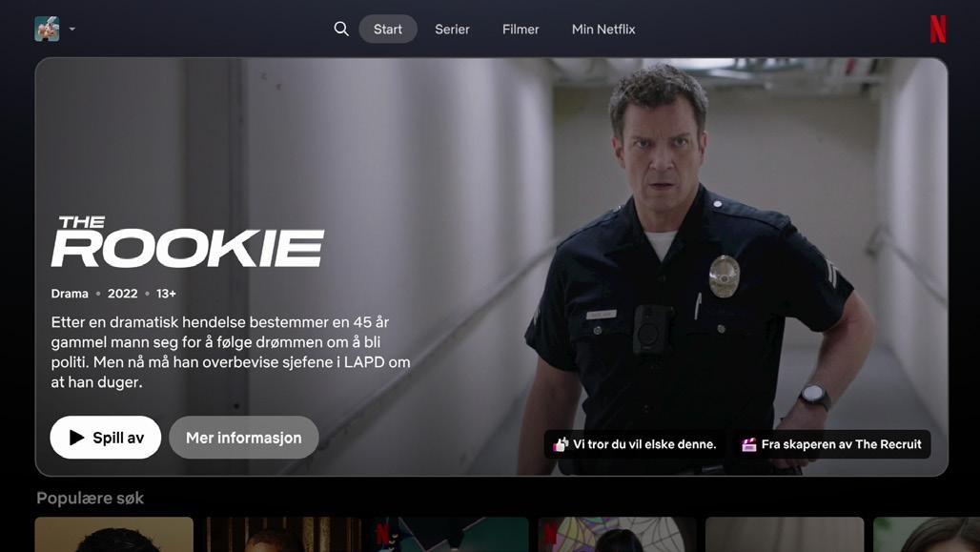The image size is (980, 552).
Task: Go to the Serier tab
Action: point(452,29)
